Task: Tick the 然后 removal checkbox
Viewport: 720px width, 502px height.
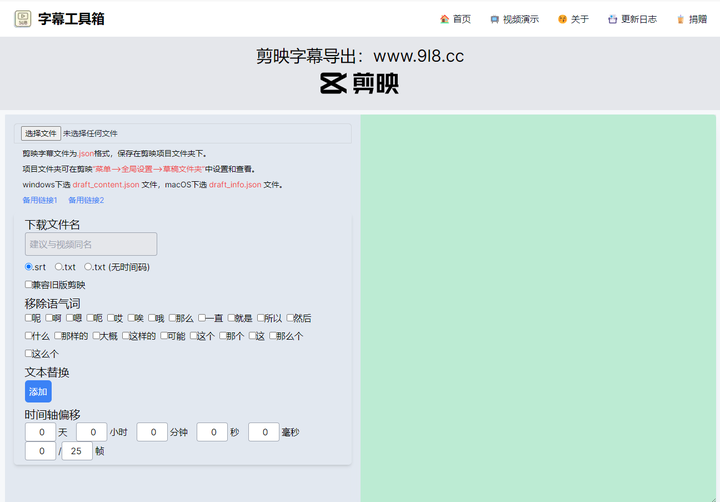Action: pos(290,317)
